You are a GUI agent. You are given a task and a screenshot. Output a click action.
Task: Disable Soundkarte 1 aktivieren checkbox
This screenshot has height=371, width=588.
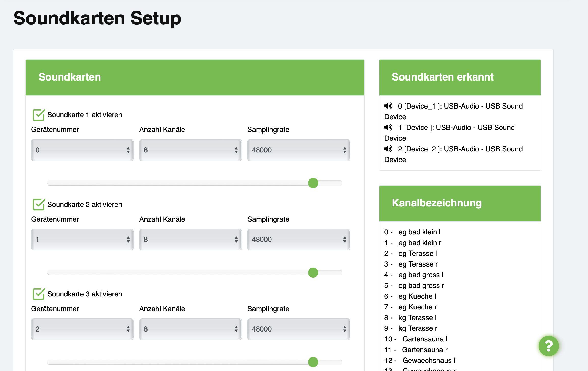(x=39, y=115)
